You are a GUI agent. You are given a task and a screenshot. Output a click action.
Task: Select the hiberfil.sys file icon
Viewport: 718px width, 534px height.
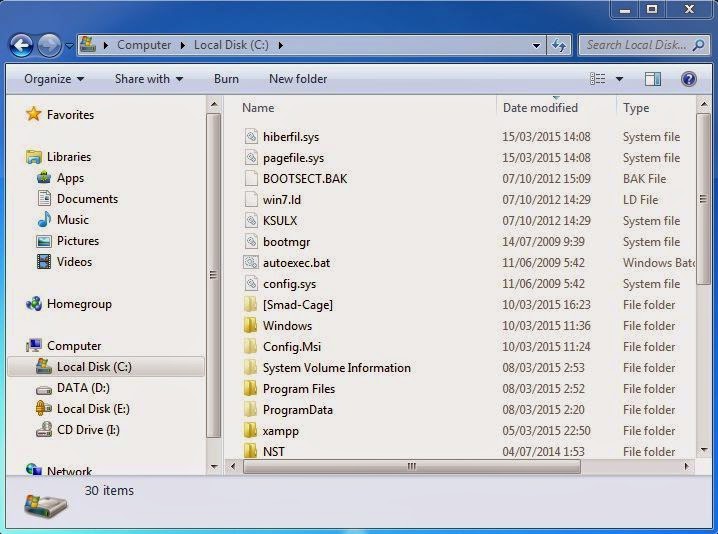[251, 136]
